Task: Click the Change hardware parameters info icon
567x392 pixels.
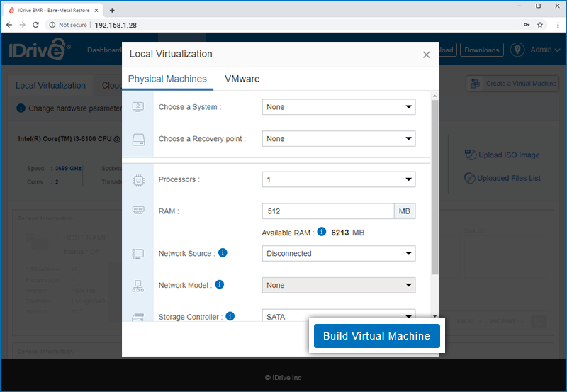Action: 21,108
